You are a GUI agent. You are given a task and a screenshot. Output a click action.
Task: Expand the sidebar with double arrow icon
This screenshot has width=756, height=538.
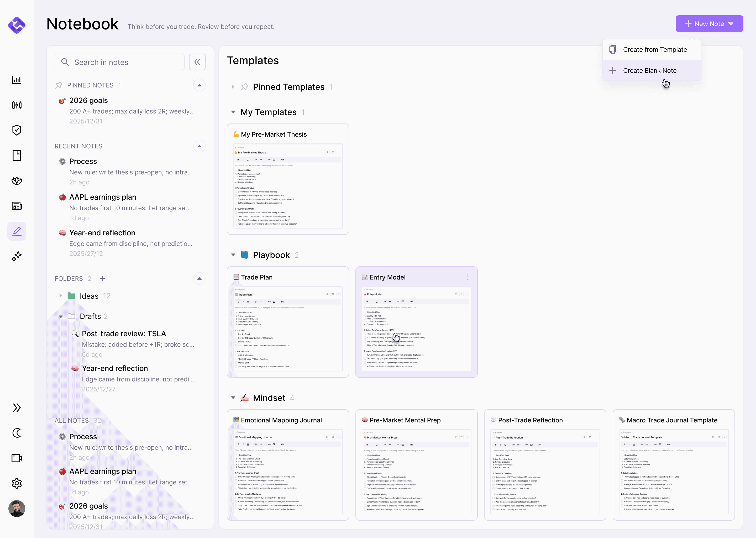(x=17, y=407)
